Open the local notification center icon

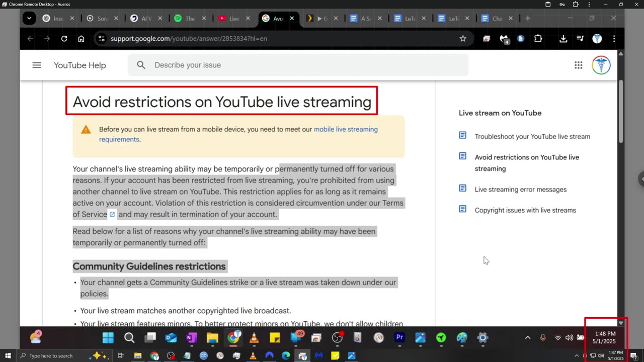pos(634,356)
